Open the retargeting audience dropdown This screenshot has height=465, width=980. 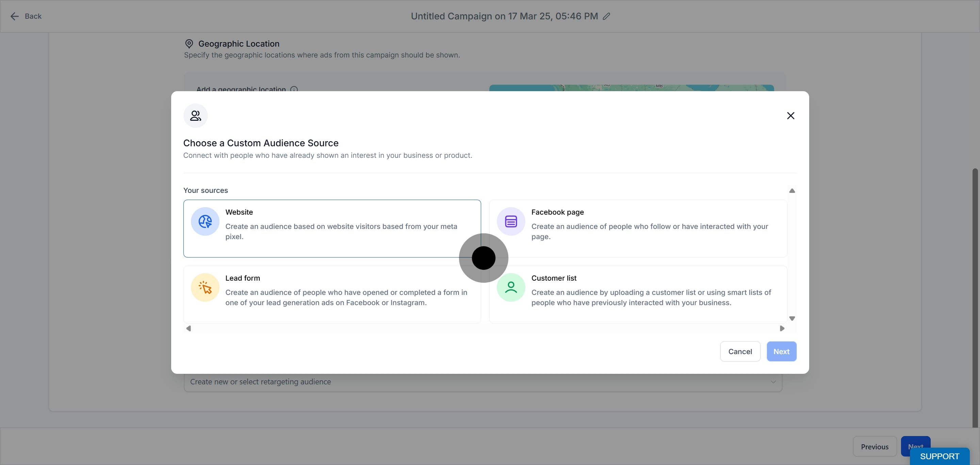pos(483,382)
